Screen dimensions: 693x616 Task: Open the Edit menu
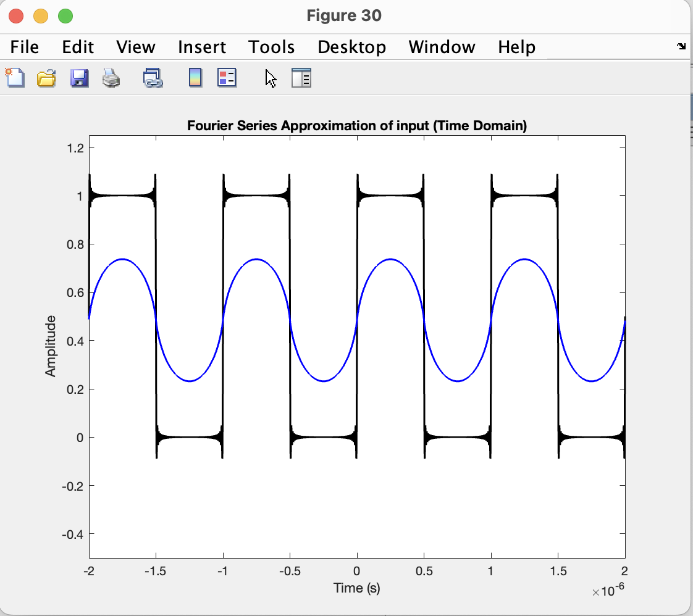tap(77, 47)
